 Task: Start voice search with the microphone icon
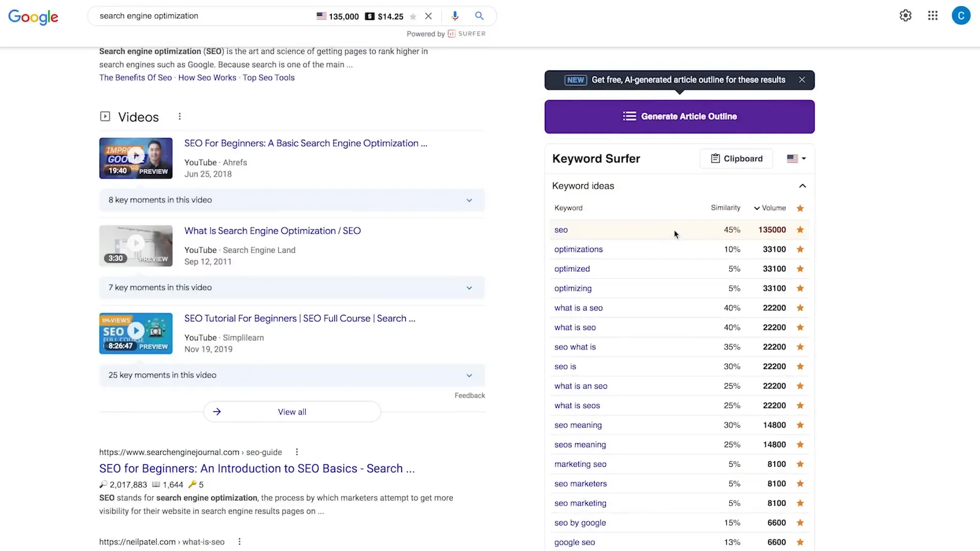click(x=455, y=16)
